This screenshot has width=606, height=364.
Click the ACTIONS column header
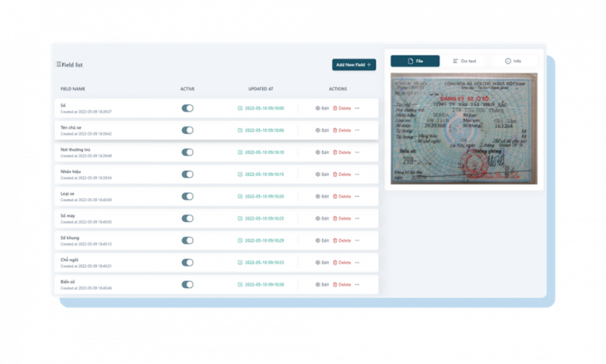click(x=338, y=89)
